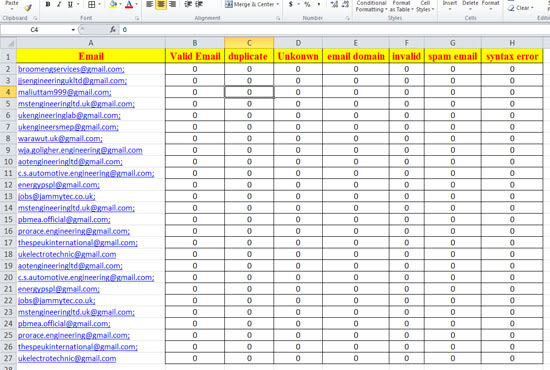Select the 'Unkonwn' header cell
This screenshot has width=550, height=370.
298,56
